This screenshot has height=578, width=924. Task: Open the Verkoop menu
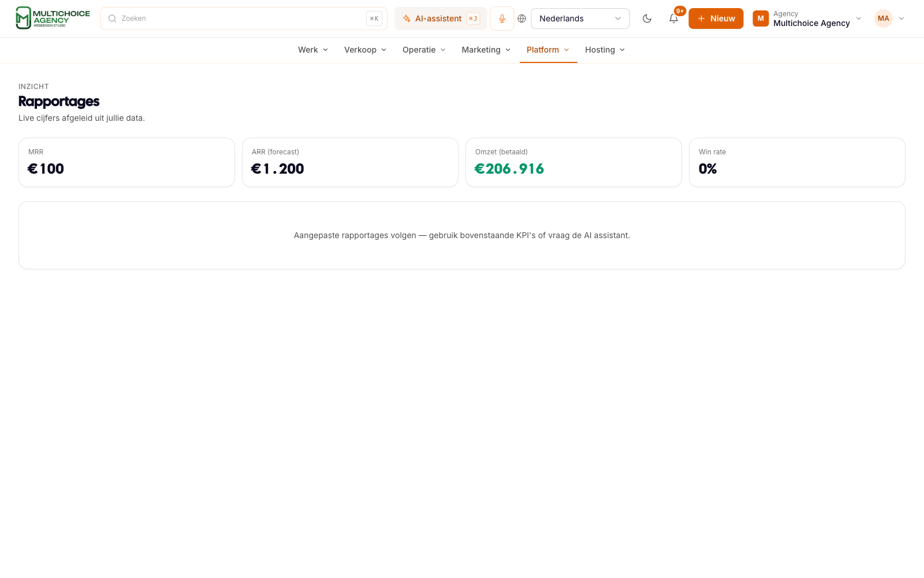coord(365,50)
